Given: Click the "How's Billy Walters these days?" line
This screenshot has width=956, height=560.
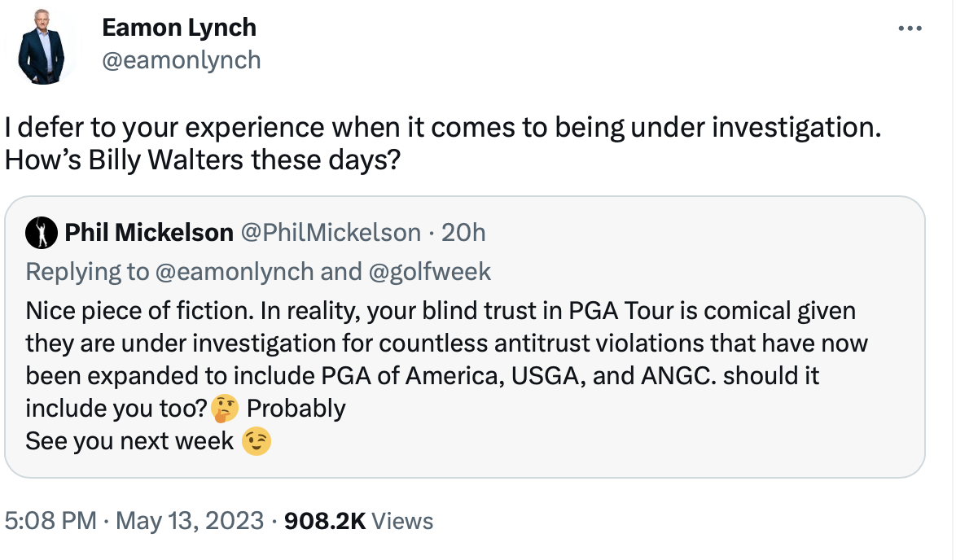Looking at the screenshot, I should (x=201, y=160).
